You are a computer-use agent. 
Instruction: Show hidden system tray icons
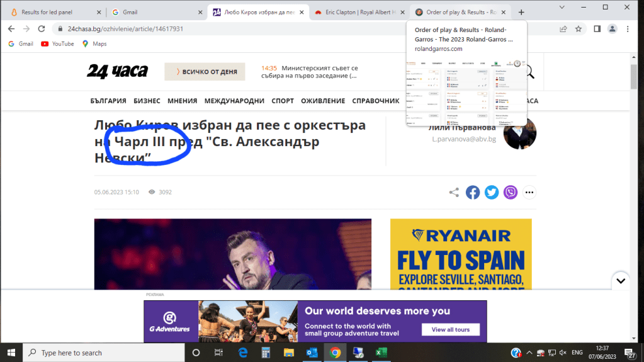(530, 353)
